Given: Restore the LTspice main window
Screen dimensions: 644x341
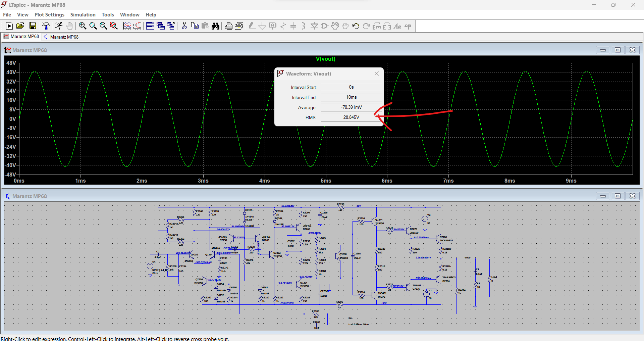Looking at the screenshot, I should click(613, 5).
